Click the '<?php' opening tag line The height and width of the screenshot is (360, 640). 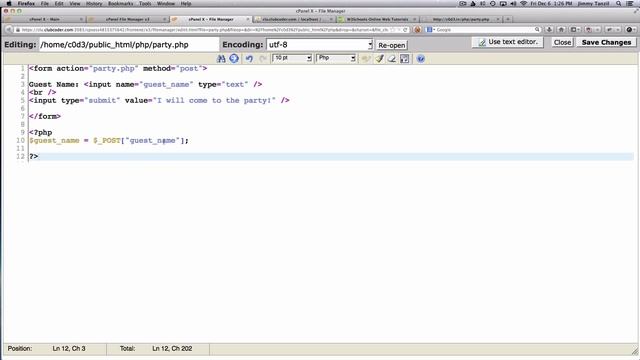click(x=40, y=133)
